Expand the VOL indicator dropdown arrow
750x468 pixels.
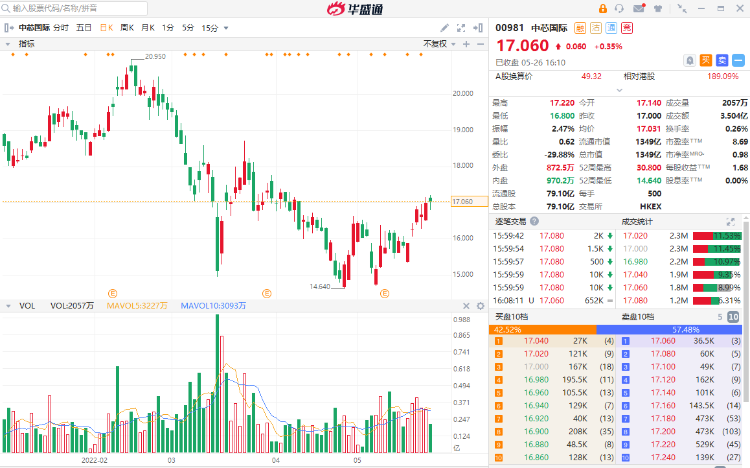tap(8, 306)
